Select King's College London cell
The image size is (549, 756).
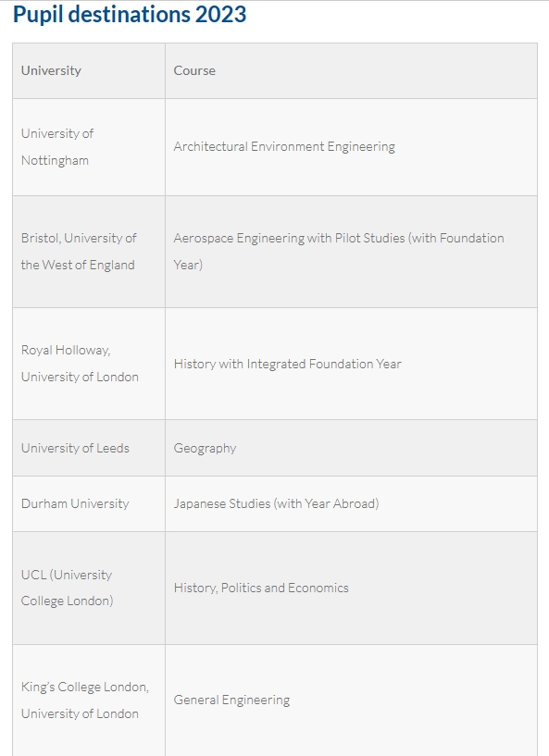89,700
